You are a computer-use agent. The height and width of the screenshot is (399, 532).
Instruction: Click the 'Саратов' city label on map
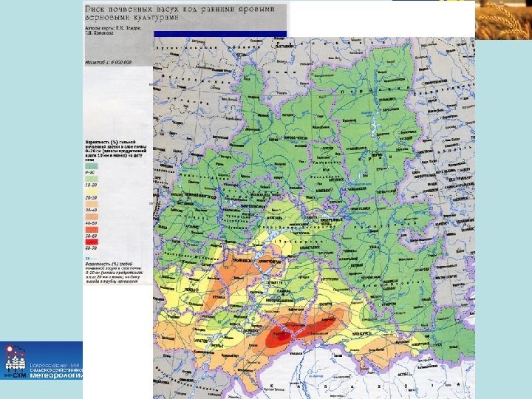200,340
